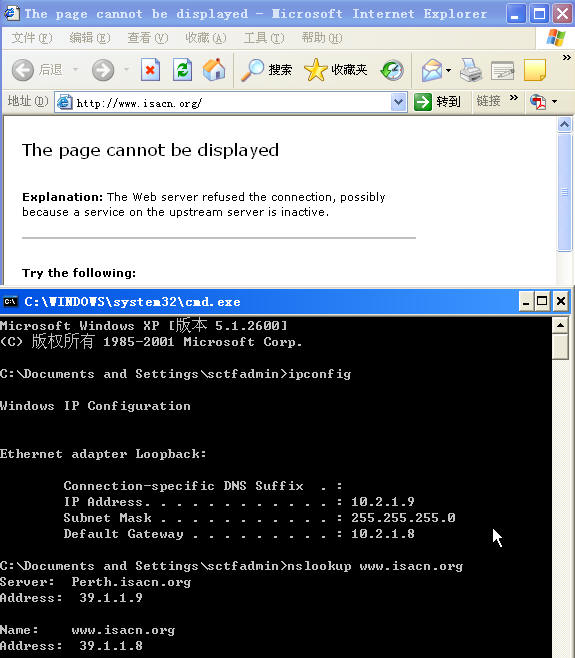Viewport: 575px width, 658px height.
Task: Open the Mail envelope icon
Action: pos(432,70)
